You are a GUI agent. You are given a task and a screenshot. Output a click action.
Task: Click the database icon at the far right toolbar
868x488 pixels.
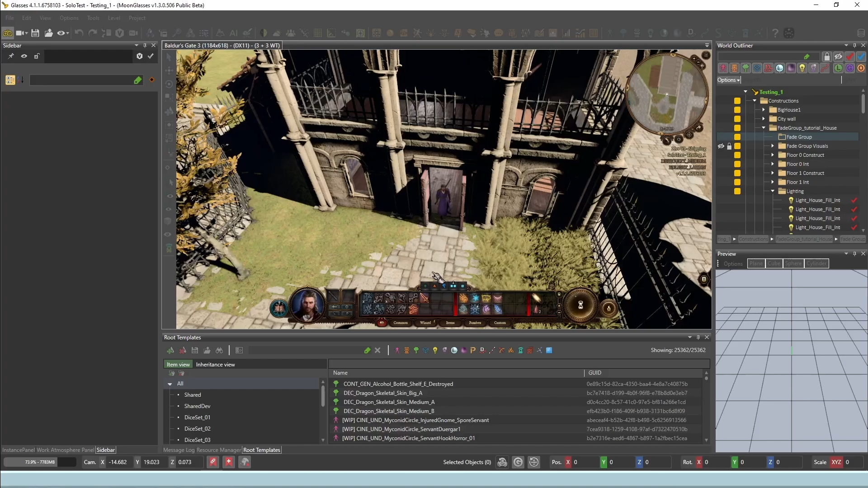(x=860, y=33)
